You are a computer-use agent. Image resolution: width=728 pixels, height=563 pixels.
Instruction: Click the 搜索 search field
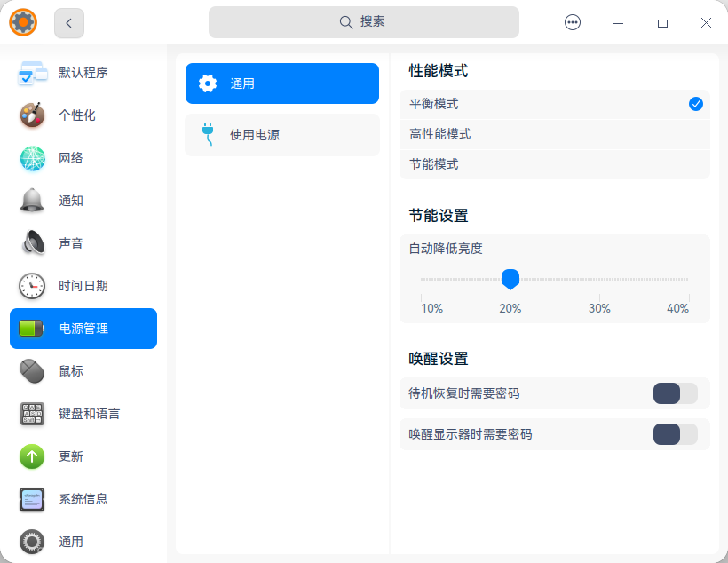(364, 21)
